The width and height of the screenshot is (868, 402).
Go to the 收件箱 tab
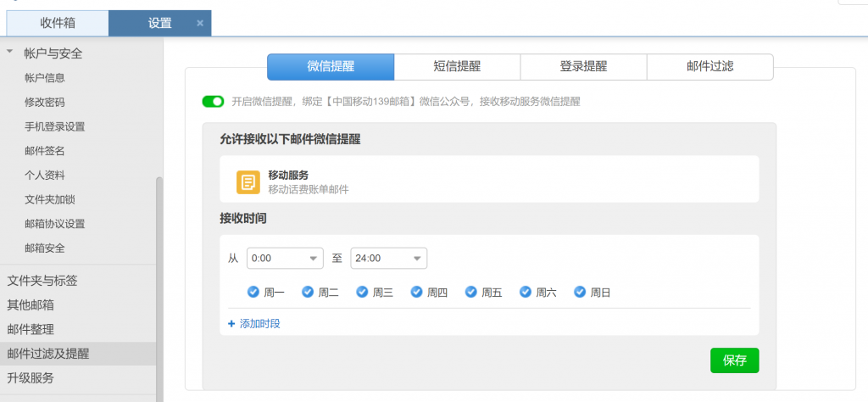click(x=58, y=23)
